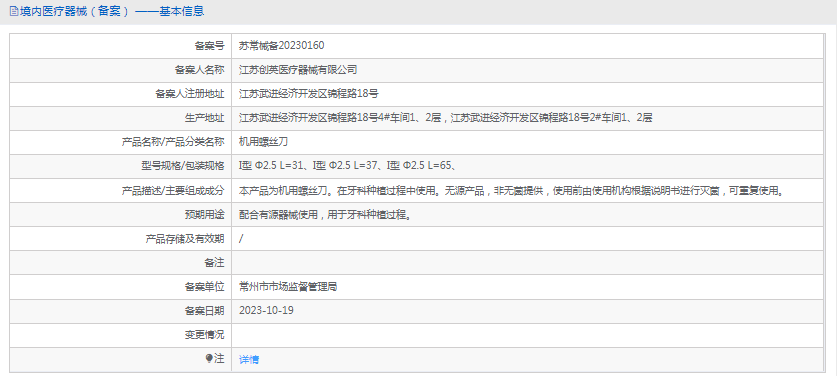Click the header 境内医疗器械（备案）——基本信息
Viewport: 837px width, 376px height.
112,11
